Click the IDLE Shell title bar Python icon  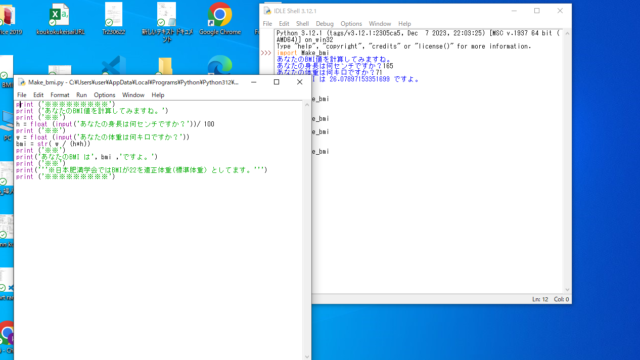pyautogui.click(x=267, y=11)
